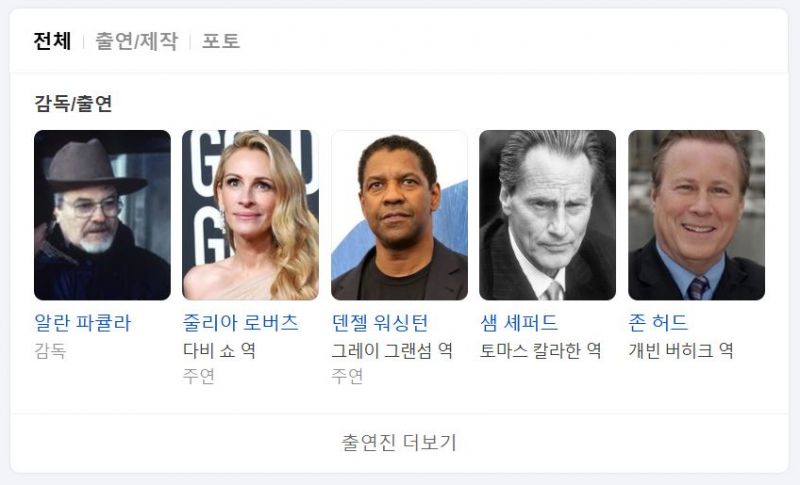Switch to the 출연/제작 tab
The height and width of the screenshot is (485, 800).
pyautogui.click(x=137, y=41)
